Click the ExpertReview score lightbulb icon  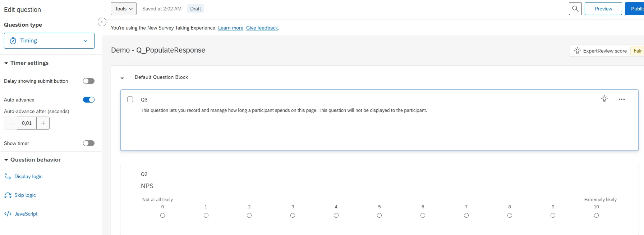[x=578, y=51]
